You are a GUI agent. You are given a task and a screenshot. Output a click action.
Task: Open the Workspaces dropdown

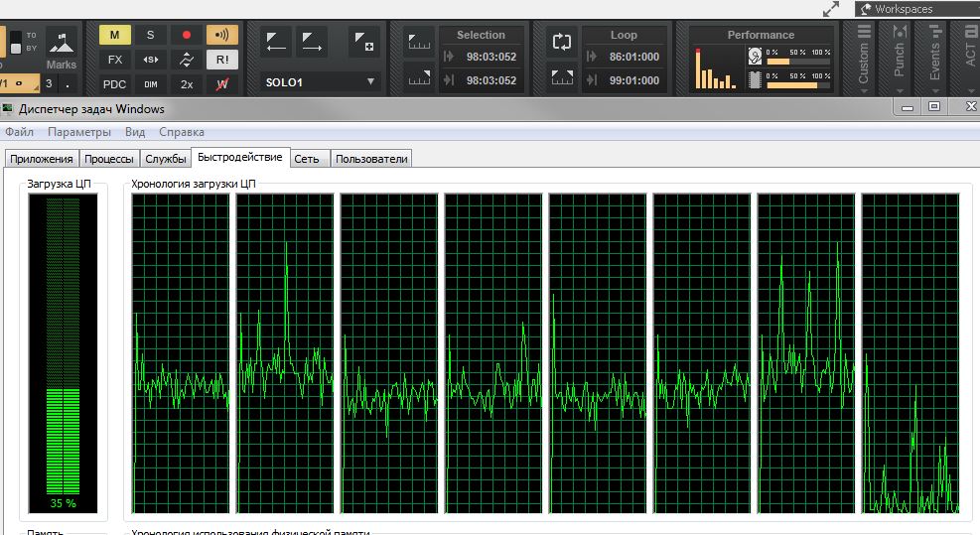tap(916, 9)
